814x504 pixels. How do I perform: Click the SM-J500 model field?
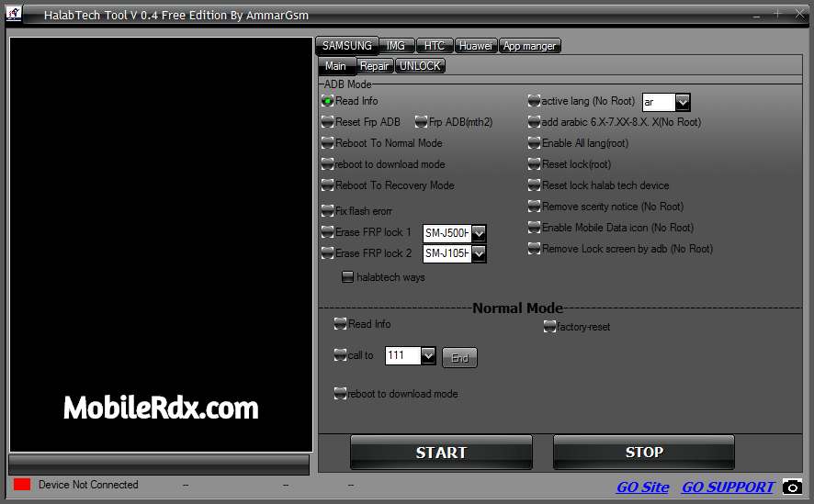(447, 233)
